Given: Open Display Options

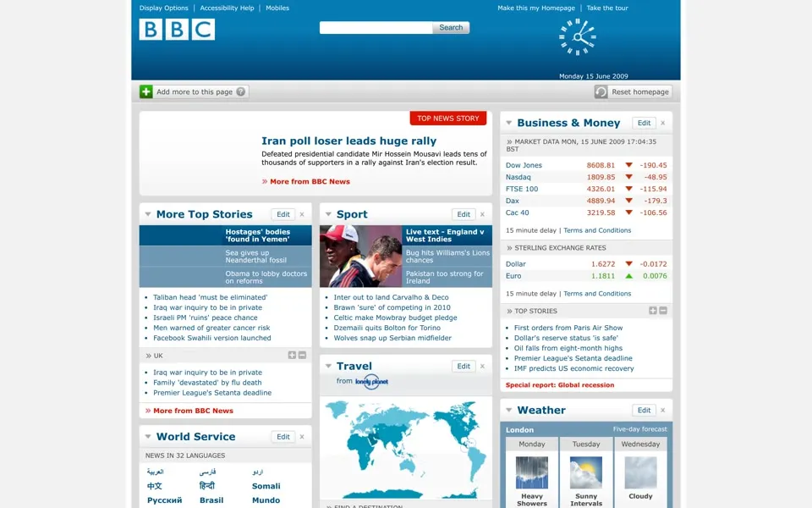Looking at the screenshot, I should pyautogui.click(x=163, y=8).
